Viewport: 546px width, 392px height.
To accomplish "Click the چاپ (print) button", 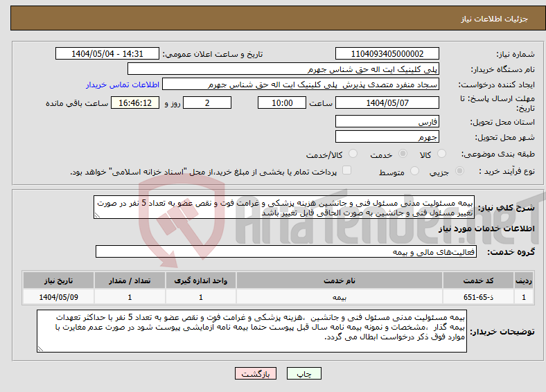I will click(303, 373).
